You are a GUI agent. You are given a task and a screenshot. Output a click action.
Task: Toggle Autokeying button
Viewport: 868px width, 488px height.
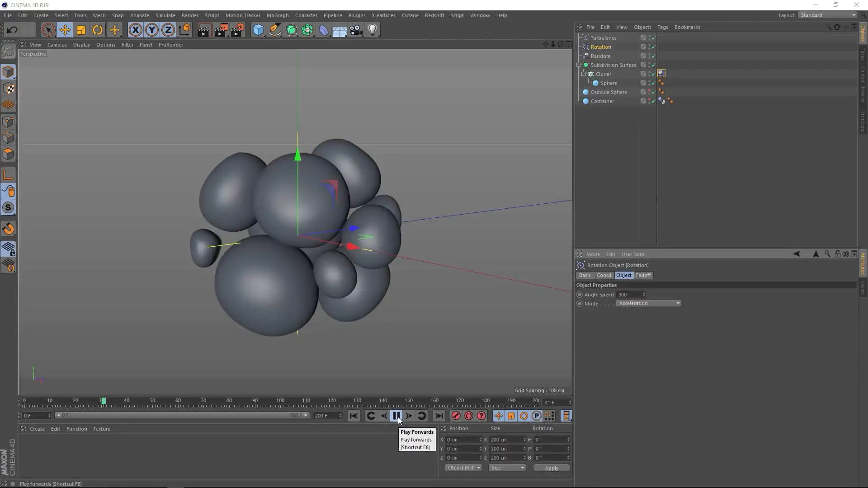point(469,416)
